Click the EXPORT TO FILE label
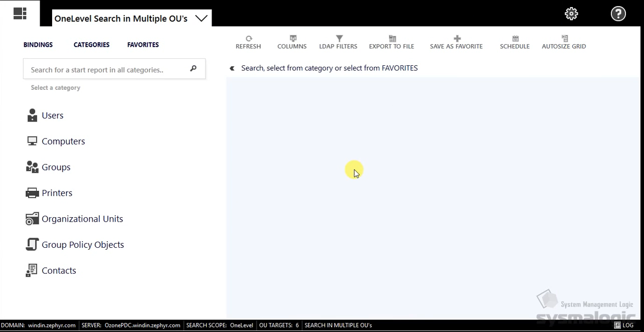The width and height of the screenshot is (644, 332). coord(392,47)
